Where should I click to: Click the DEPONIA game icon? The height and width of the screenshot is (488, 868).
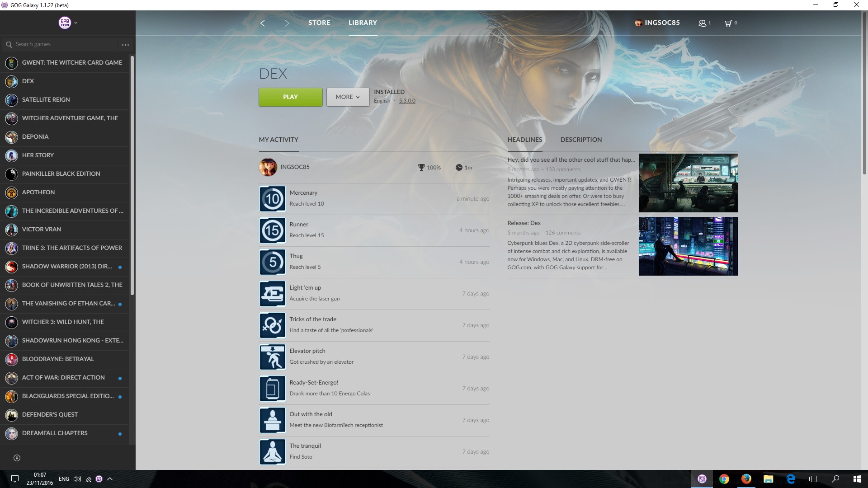[11, 137]
